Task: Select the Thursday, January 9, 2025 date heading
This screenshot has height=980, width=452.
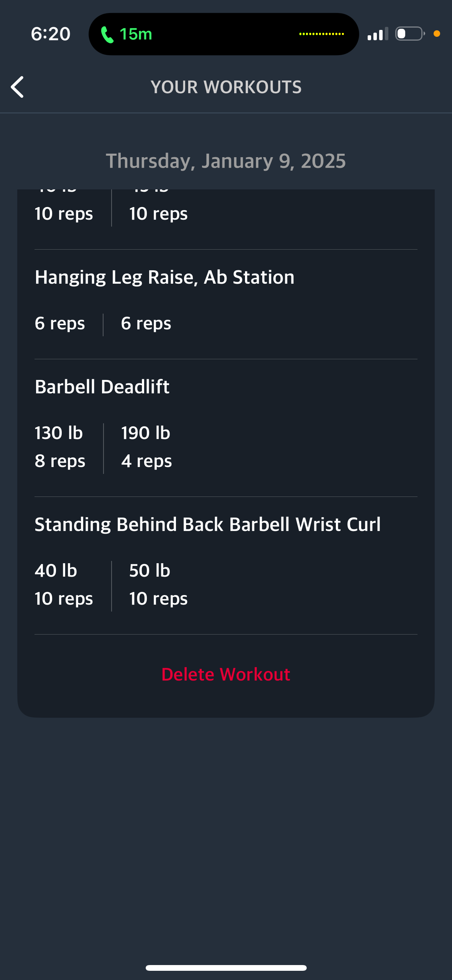Action: pyautogui.click(x=226, y=161)
